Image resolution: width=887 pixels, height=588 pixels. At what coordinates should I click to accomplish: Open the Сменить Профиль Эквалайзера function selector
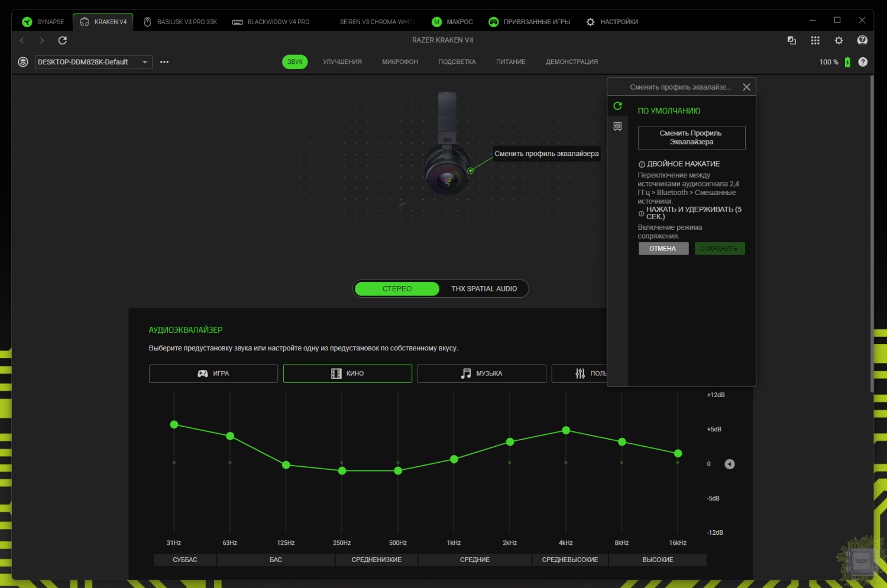[x=691, y=138]
